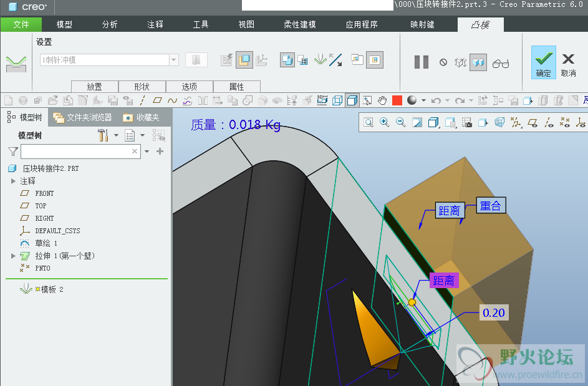Select DEFAULT_CSYS in the model tree

coord(57,231)
